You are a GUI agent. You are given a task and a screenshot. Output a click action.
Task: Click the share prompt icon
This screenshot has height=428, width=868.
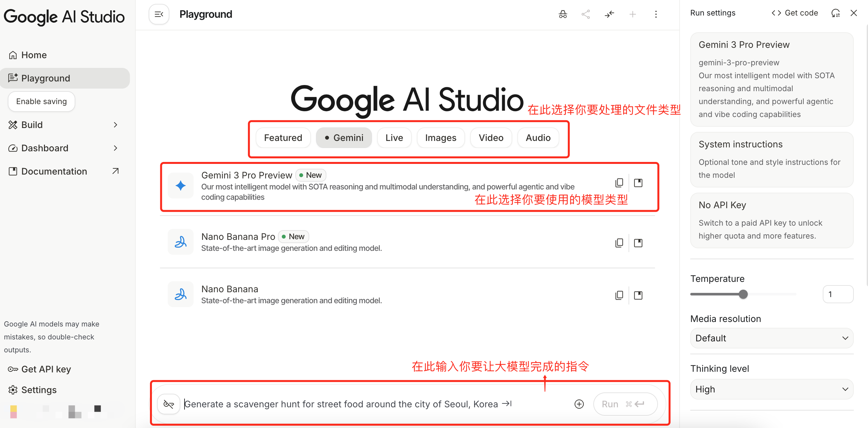(586, 14)
